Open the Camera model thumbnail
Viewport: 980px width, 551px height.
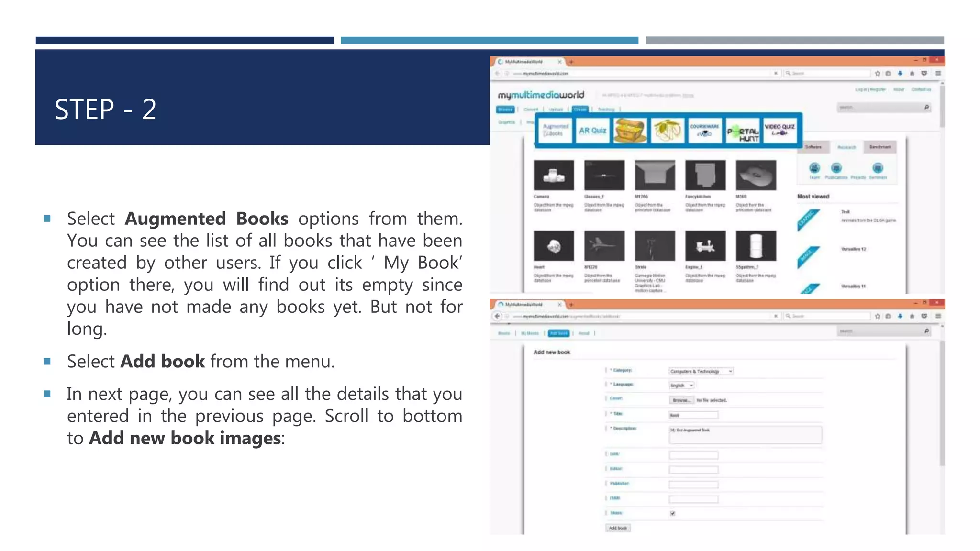[554, 176]
